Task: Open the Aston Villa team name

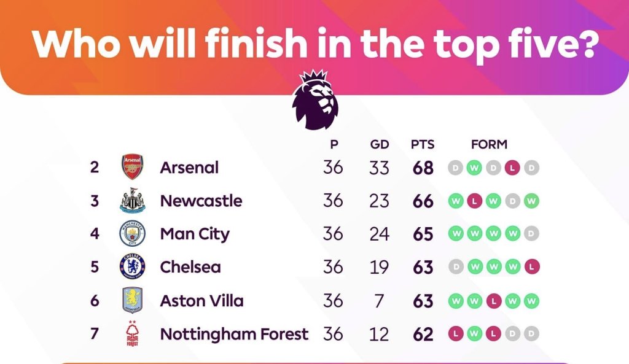Action: pos(201,301)
